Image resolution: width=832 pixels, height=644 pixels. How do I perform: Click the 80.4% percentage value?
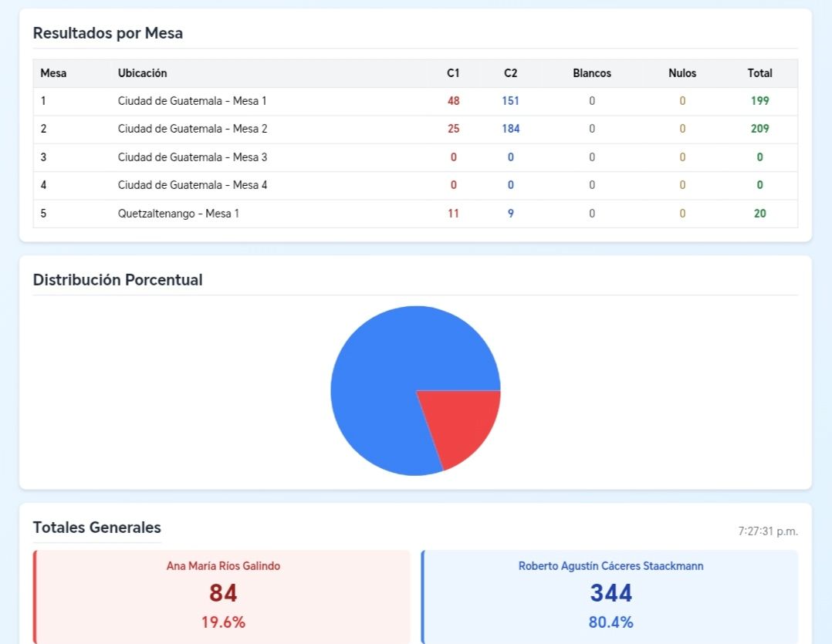(610, 622)
